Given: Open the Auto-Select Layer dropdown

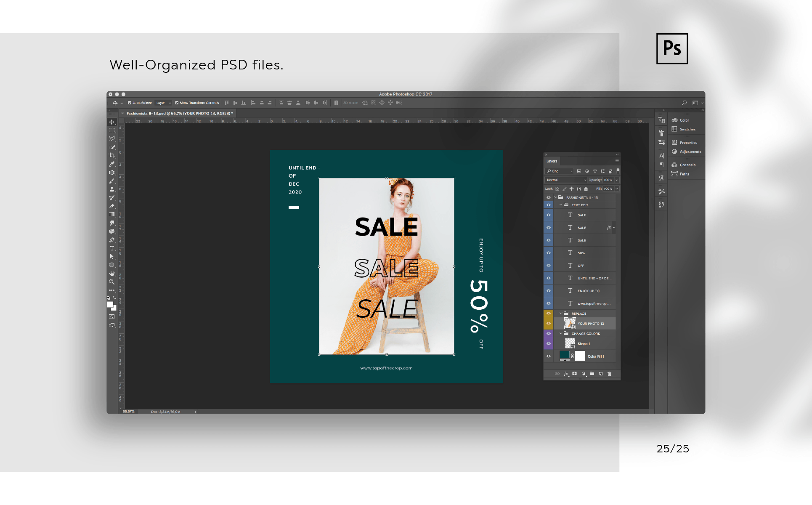Looking at the screenshot, I should click(x=163, y=103).
